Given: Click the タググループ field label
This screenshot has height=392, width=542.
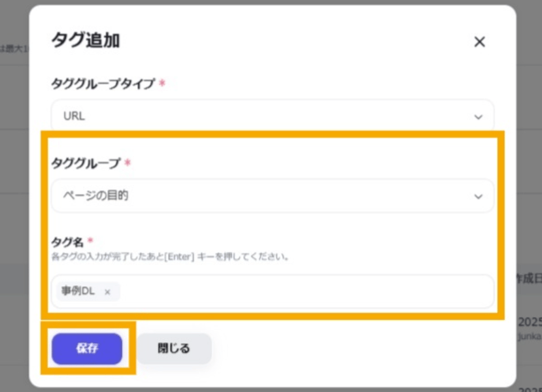Looking at the screenshot, I should (x=86, y=163).
